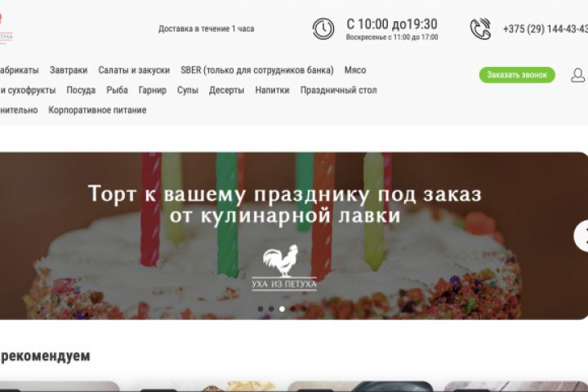The height and width of the screenshot is (392, 588).
Task: Open the user account profile icon
Action: click(578, 75)
